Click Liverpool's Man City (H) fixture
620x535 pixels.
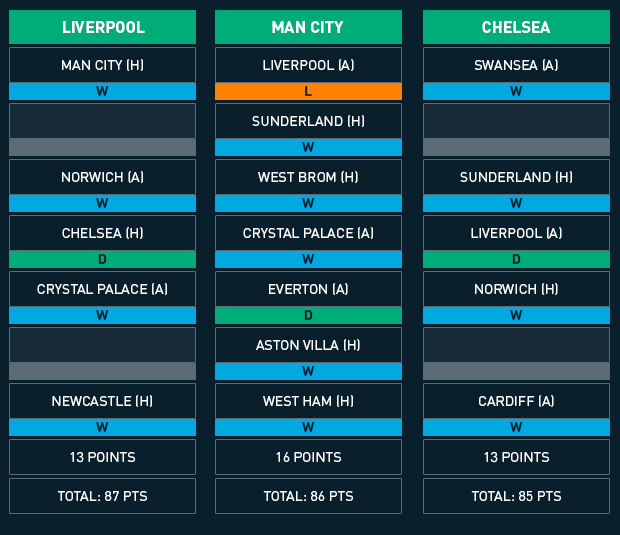102,65
